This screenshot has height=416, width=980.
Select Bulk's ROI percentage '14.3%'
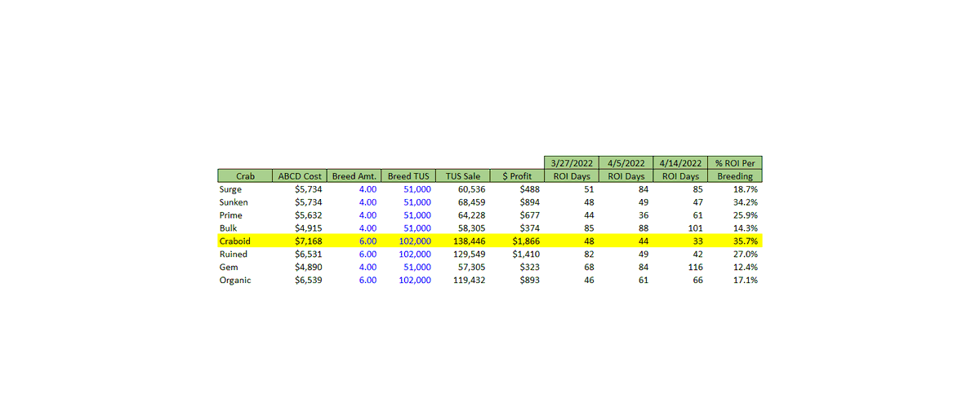click(x=746, y=228)
